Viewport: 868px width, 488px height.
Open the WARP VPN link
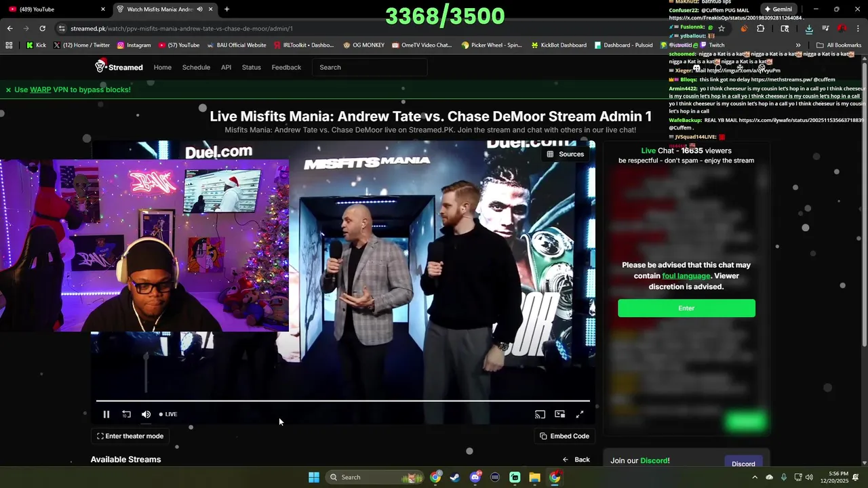[x=41, y=89]
